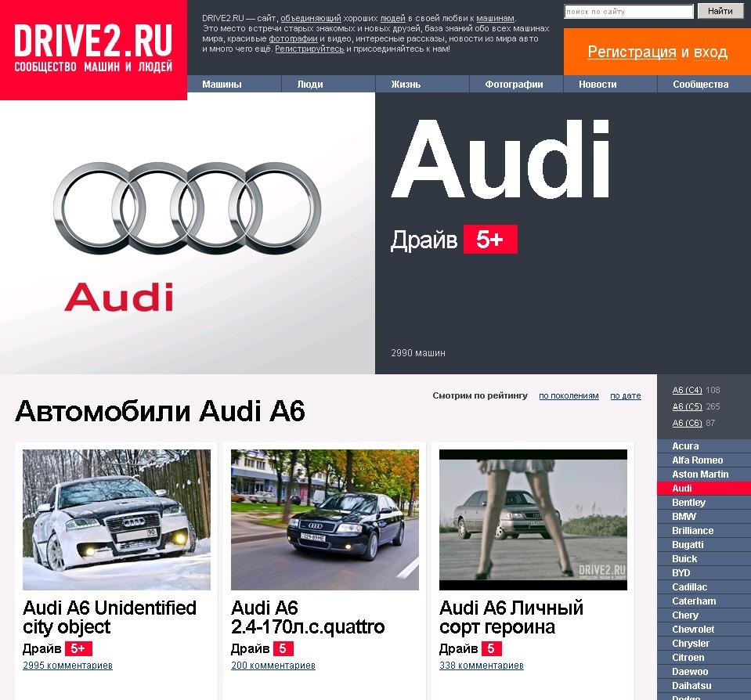Open 338 комментариев link
The width and height of the screenshot is (751, 700).
point(482,666)
